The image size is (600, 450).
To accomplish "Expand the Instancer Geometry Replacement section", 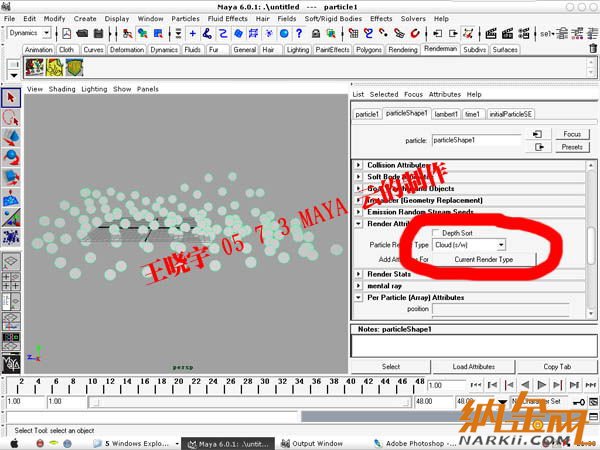I will pyautogui.click(x=358, y=200).
